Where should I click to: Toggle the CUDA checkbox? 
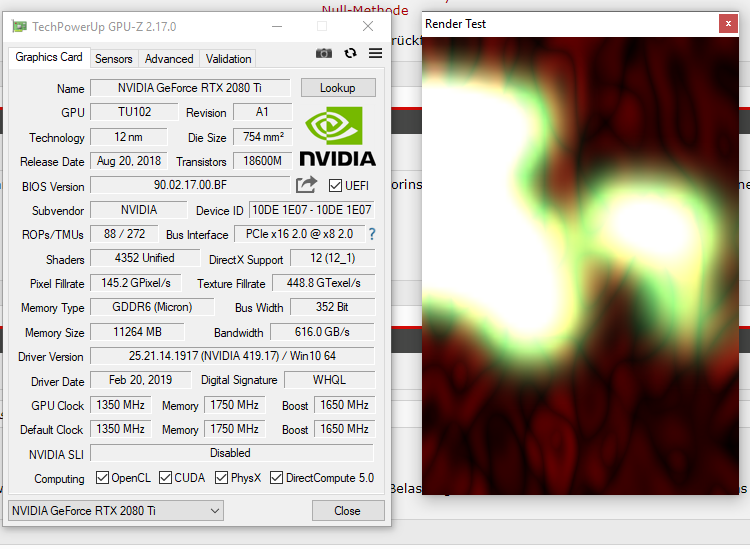165,477
